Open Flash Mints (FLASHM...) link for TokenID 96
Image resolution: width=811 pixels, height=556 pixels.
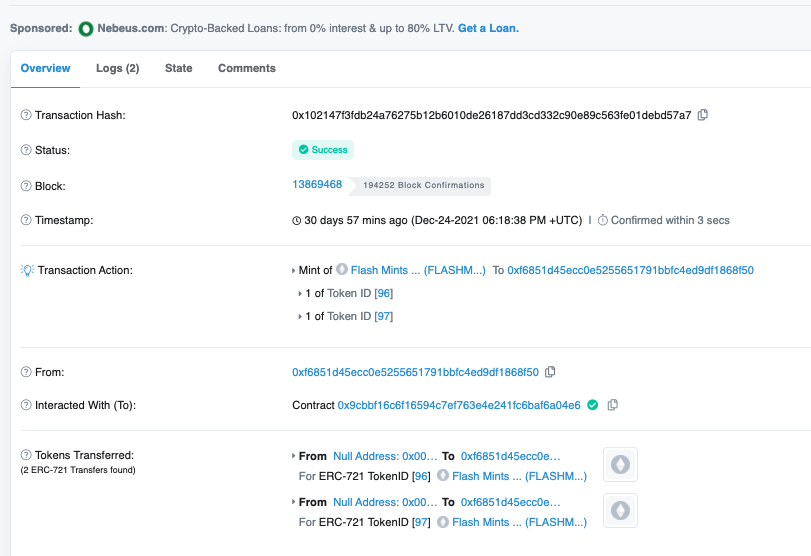point(519,476)
